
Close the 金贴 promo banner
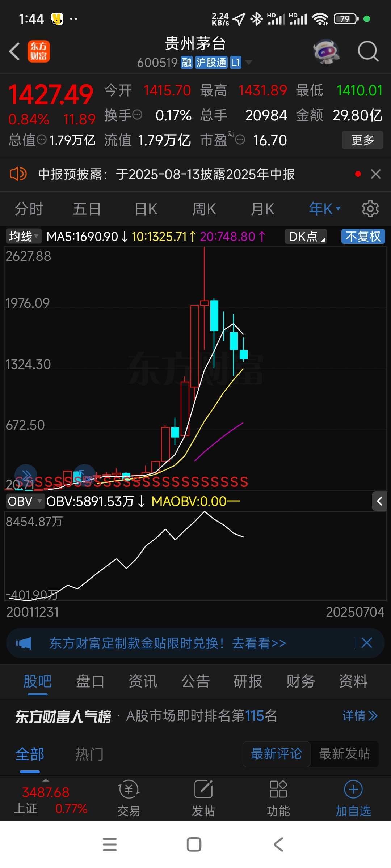point(366,643)
